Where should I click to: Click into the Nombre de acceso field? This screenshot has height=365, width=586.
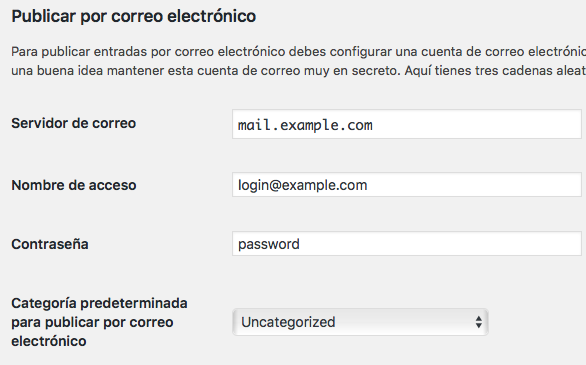coord(407,185)
